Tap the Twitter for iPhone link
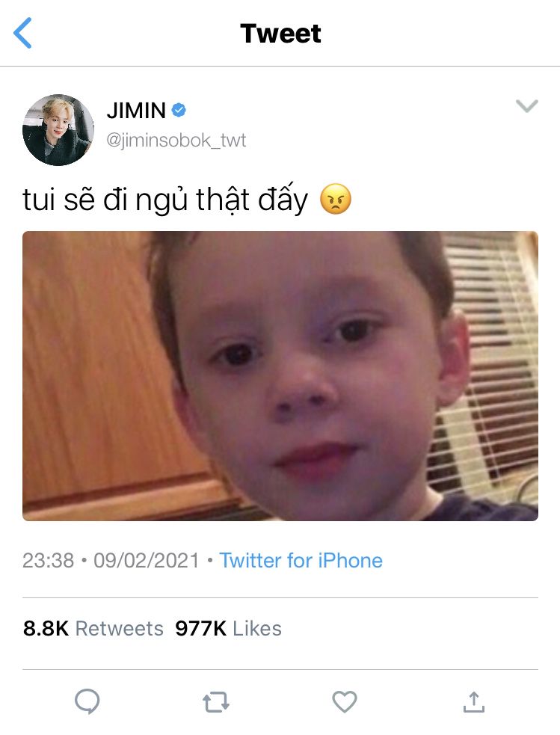Viewport: 560px width, 735px height. (301, 560)
